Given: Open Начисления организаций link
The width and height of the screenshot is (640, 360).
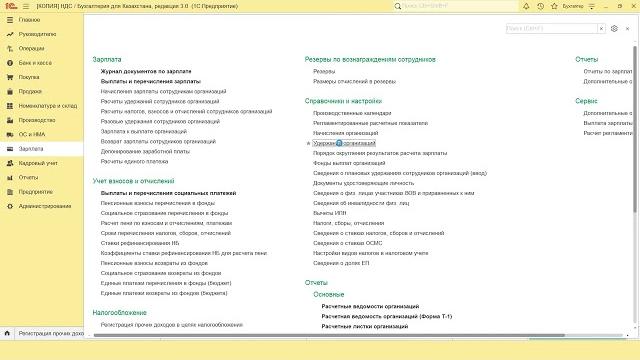Looking at the screenshot, I should [345, 133].
